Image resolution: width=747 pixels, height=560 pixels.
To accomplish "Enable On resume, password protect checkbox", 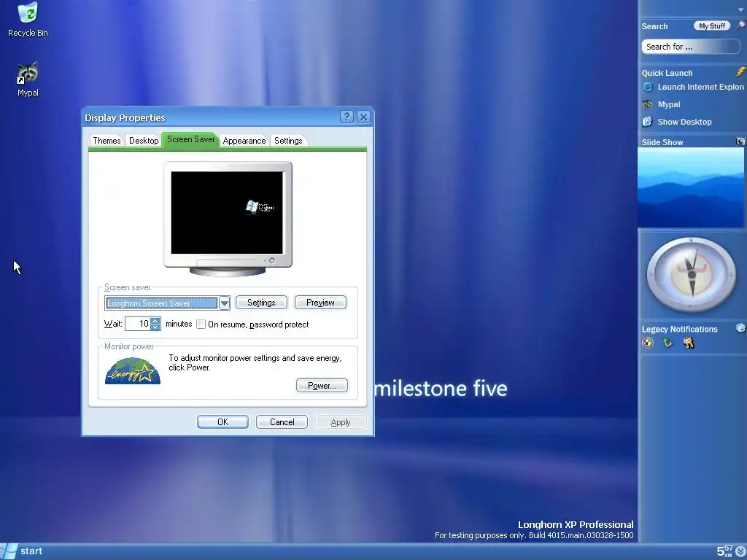I will (201, 324).
